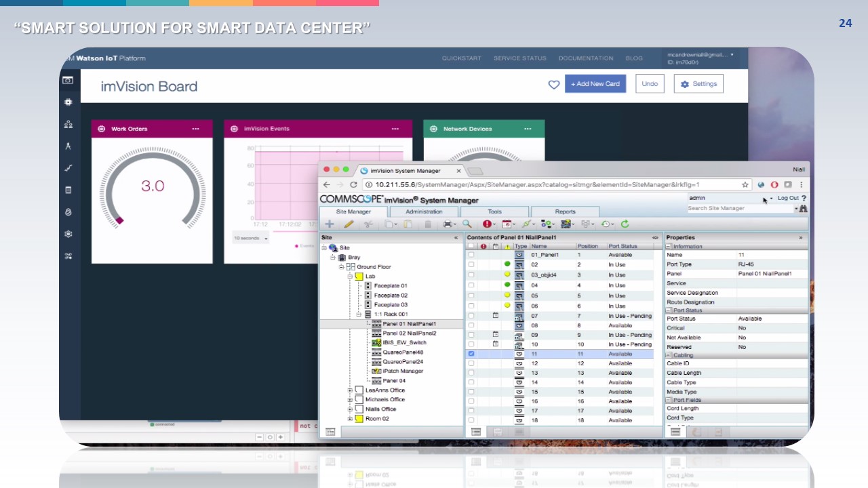Tick the checkbox for port 18

click(x=471, y=420)
